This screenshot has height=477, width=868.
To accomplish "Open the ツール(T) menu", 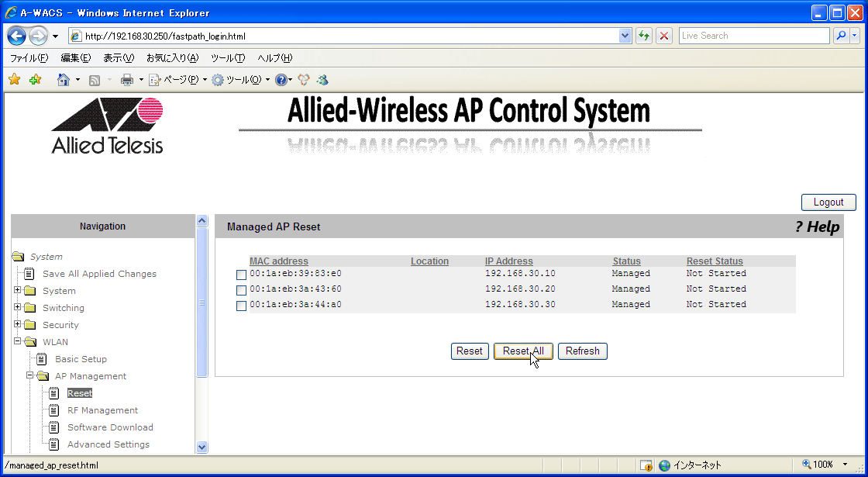I will [x=228, y=57].
